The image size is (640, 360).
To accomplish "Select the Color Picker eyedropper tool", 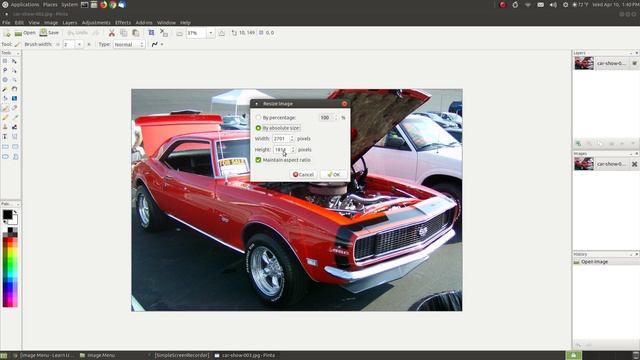I will coord(14,118).
